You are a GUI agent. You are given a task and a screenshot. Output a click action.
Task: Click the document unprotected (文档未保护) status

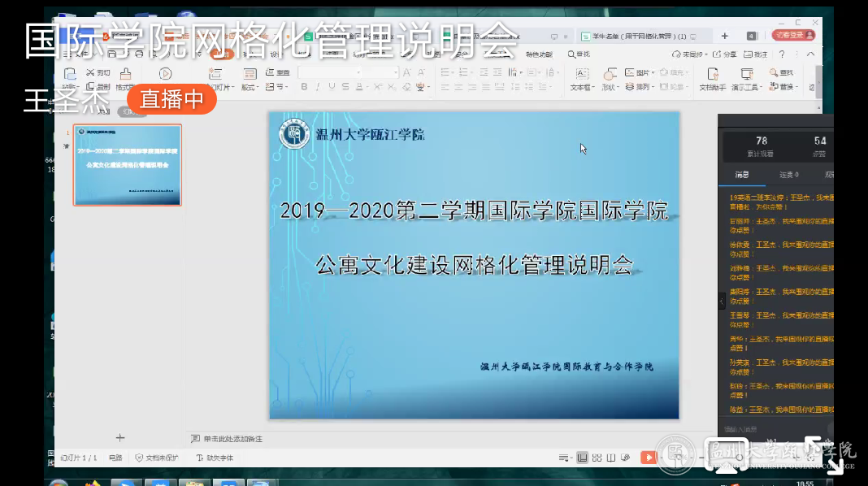(x=157, y=458)
